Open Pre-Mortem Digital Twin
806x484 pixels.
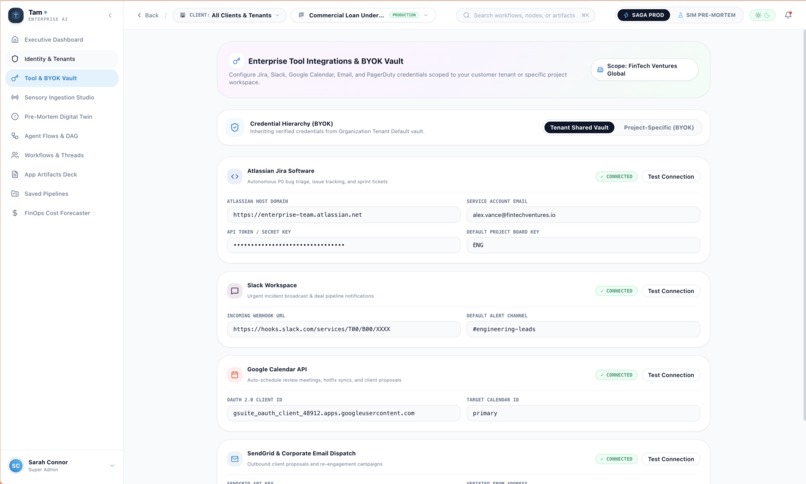coord(62,117)
